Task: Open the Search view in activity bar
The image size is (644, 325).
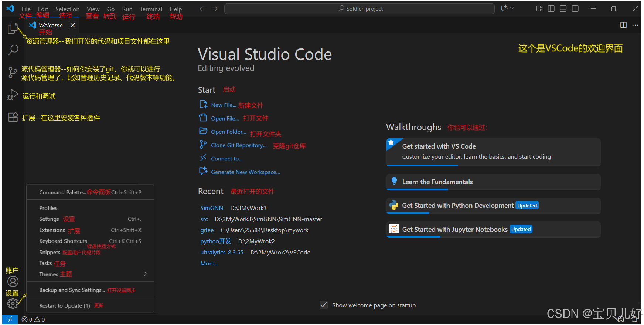Action: 13,50
